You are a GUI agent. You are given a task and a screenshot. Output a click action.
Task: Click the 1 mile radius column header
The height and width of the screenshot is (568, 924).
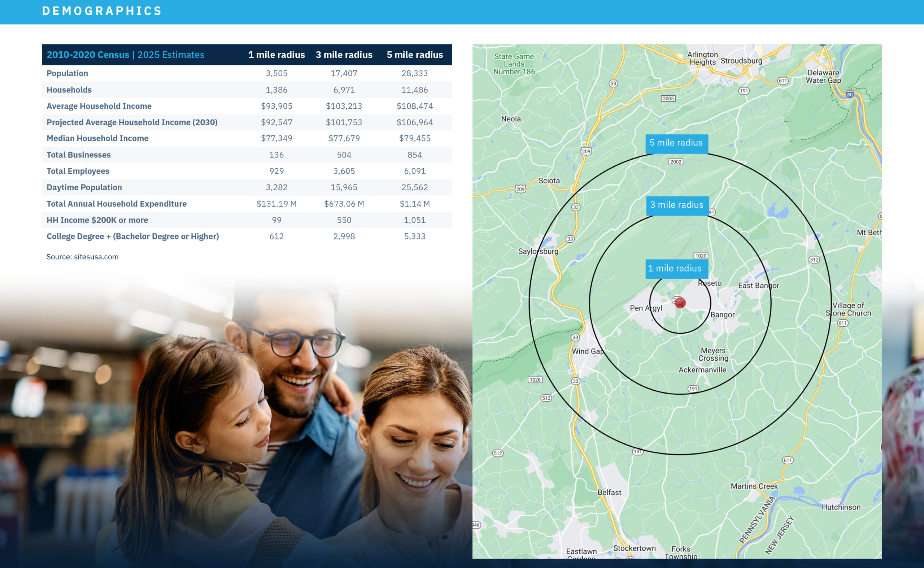[276, 55]
